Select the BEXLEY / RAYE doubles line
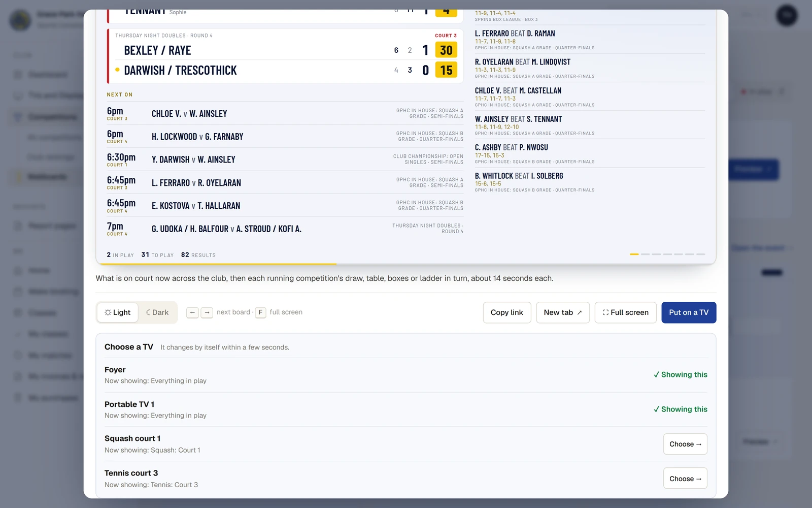 (x=285, y=50)
